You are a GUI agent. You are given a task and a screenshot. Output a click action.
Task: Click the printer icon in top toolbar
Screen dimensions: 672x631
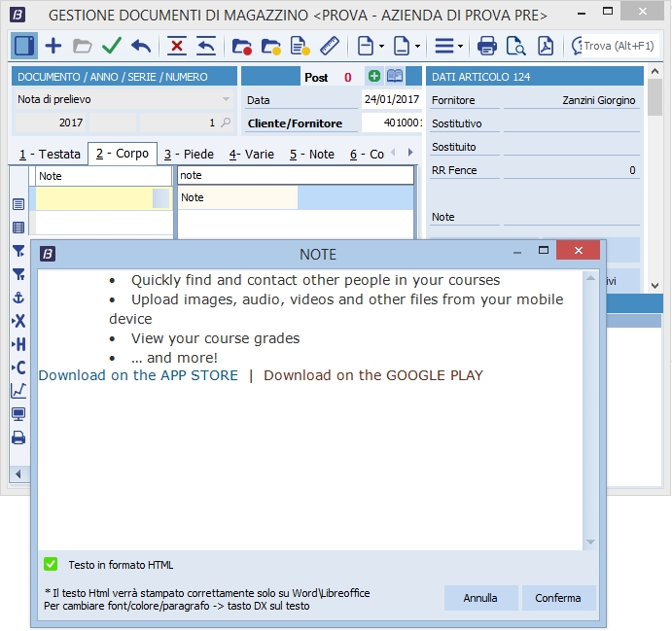click(487, 46)
